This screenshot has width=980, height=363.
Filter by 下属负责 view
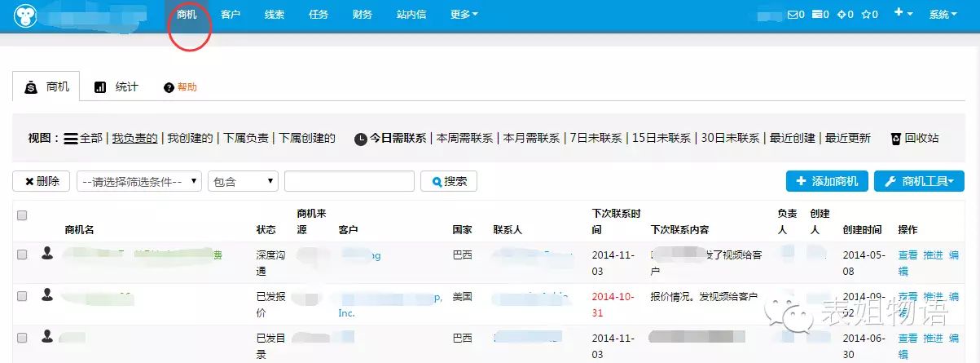pyautogui.click(x=246, y=138)
